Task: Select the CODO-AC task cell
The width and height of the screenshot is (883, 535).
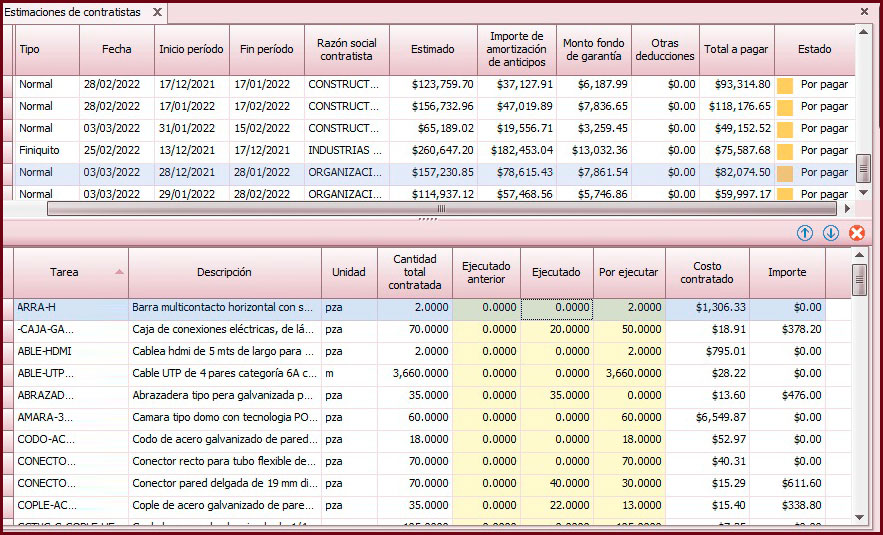Action: [x=72, y=440]
